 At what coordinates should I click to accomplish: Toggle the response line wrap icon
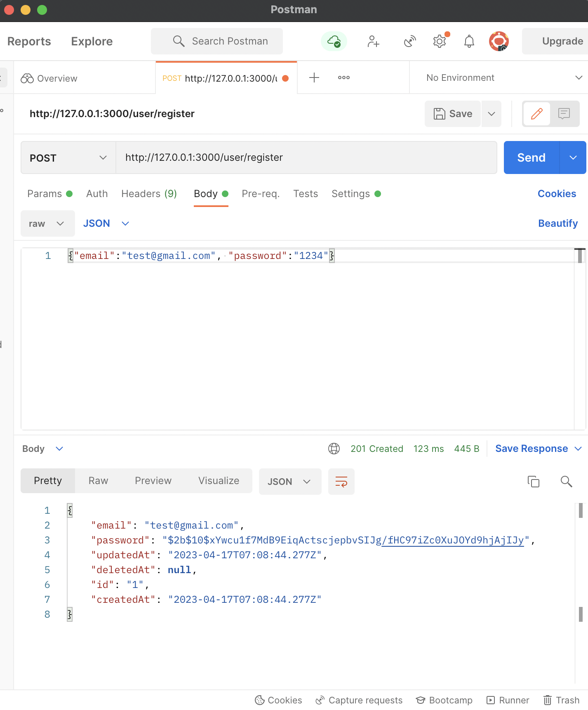coord(341,482)
